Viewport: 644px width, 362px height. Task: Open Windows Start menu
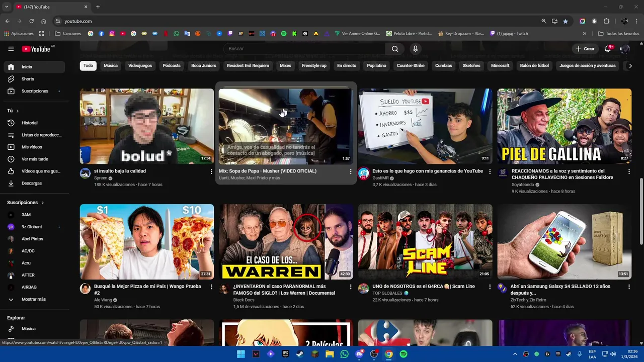pyautogui.click(x=241, y=354)
